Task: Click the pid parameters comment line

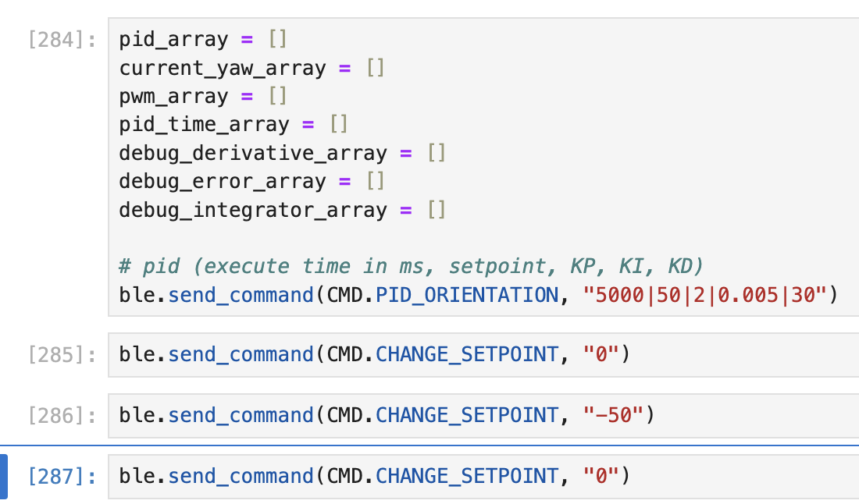Action: pos(411,267)
